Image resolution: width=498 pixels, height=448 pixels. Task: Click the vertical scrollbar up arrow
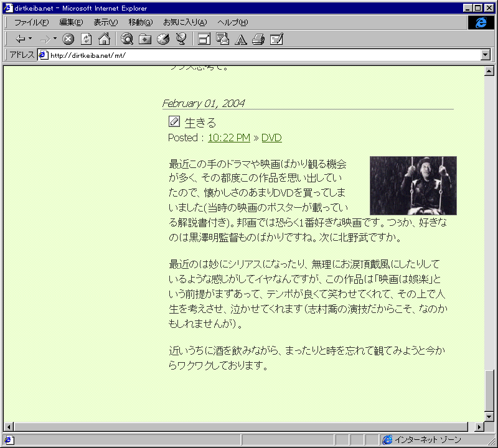489,71
